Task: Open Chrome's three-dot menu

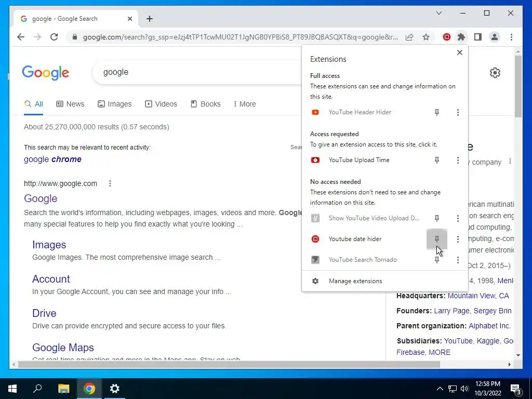Action: coord(511,37)
